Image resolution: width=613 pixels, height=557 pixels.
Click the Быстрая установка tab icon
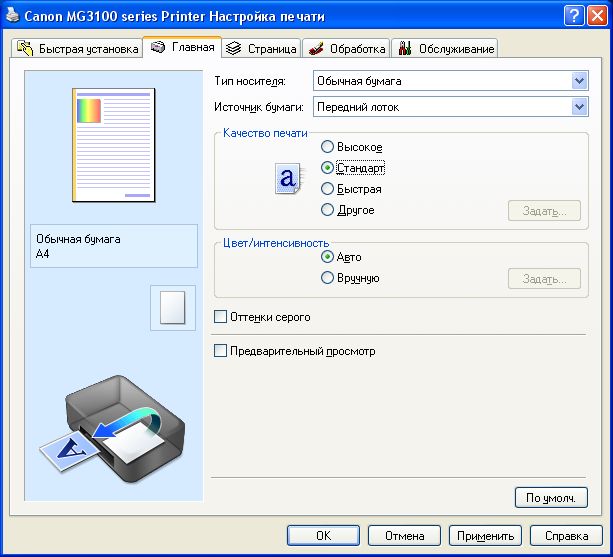(x=25, y=48)
